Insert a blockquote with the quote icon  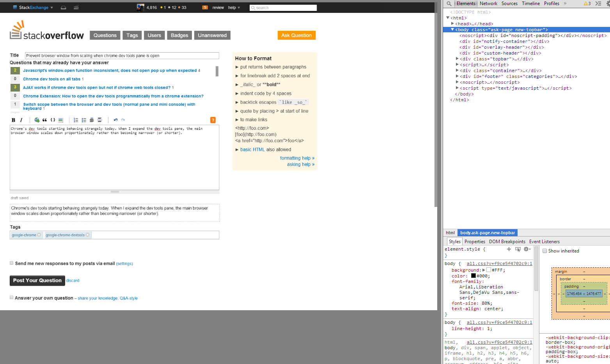(44, 120)
